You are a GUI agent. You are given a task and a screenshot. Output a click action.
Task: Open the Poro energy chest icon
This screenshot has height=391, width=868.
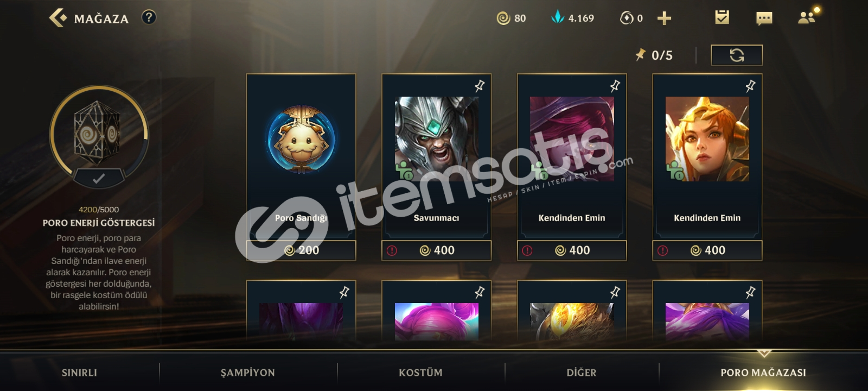pyautogui.click(x=98, y=133)
